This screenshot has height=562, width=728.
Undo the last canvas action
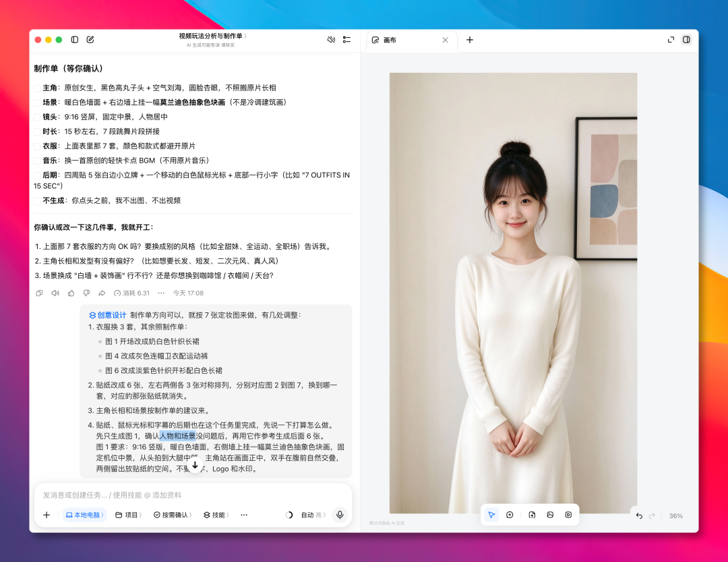[639, 515]
